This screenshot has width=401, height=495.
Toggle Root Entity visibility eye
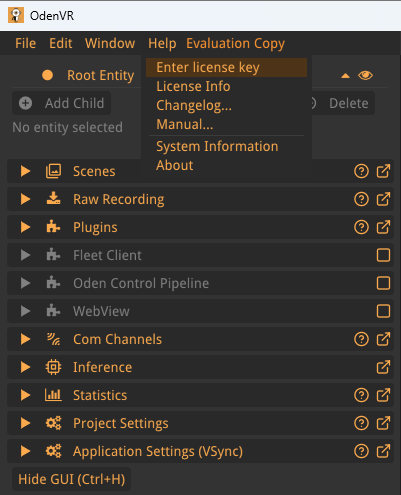point(365,75)
